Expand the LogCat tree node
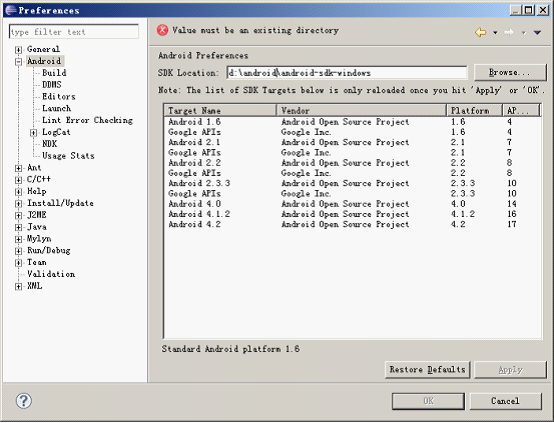Image resolution: width=554 pixels, height=423 pixels. point(34,133)
